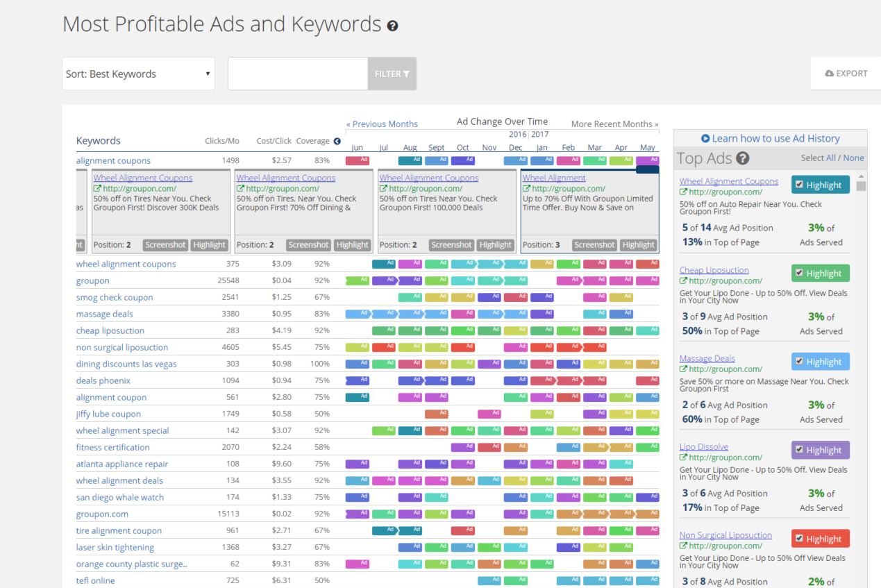Open the keyword 'wheel alignment coupons' row
881x588 pixels.
[x=126, y=264]
